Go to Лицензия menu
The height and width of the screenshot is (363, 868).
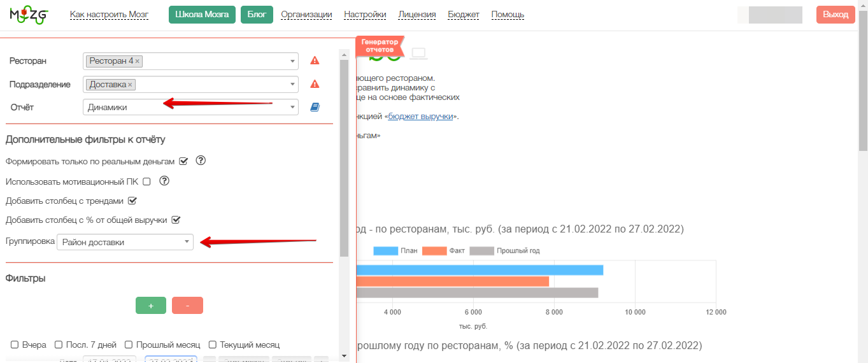417,15
